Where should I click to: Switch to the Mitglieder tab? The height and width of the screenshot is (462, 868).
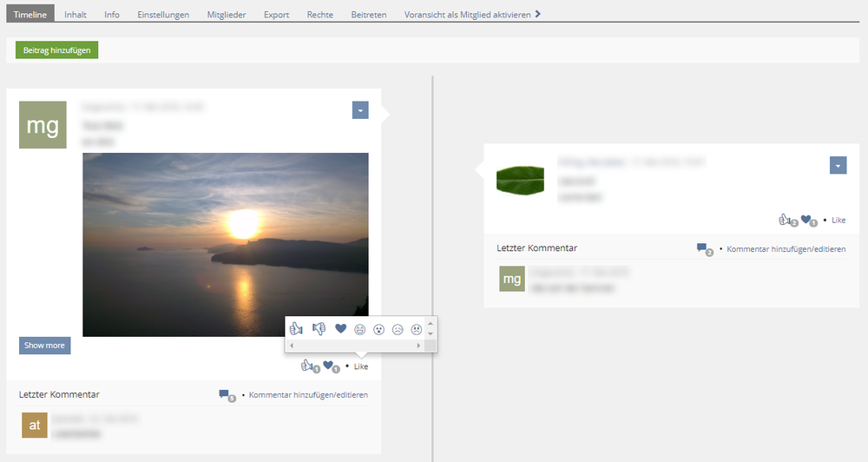(227, 15)
